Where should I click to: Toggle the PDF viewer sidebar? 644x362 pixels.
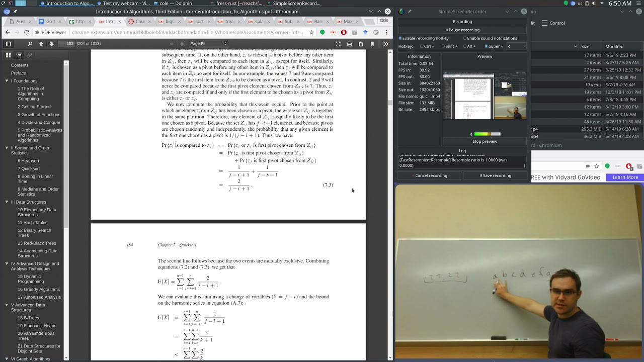point(8,44)
